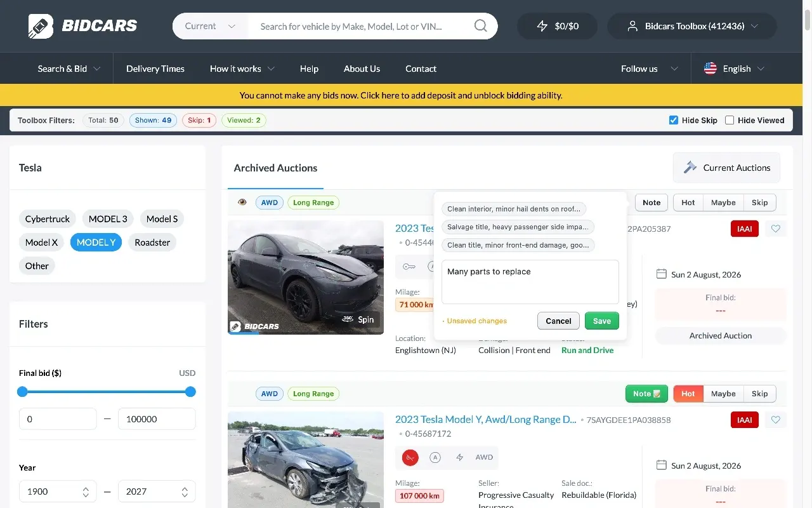Click the eye viewed icon on first listing
Image resolution: width=812 pixels, height=508 pixels.
pos(242,203)
